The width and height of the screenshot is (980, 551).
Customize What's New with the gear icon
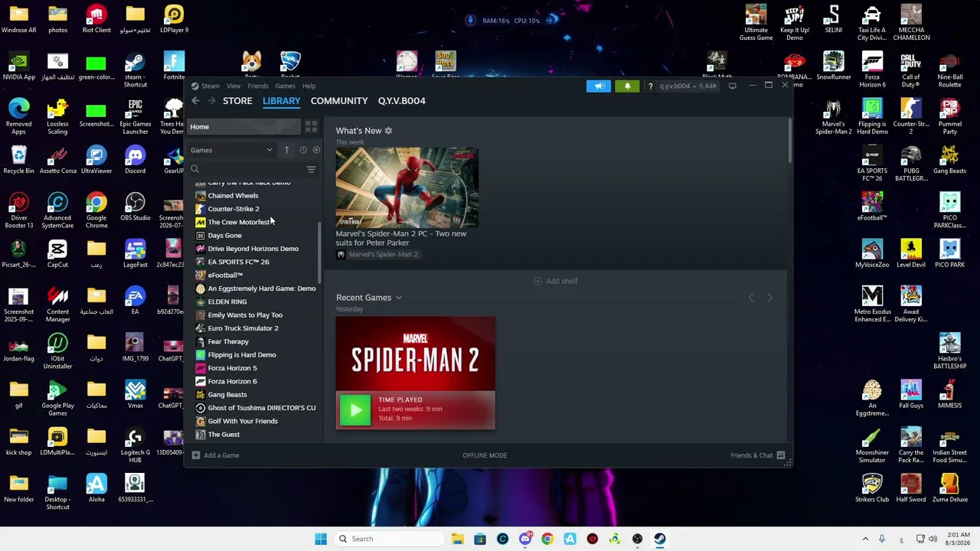(388, 131)
